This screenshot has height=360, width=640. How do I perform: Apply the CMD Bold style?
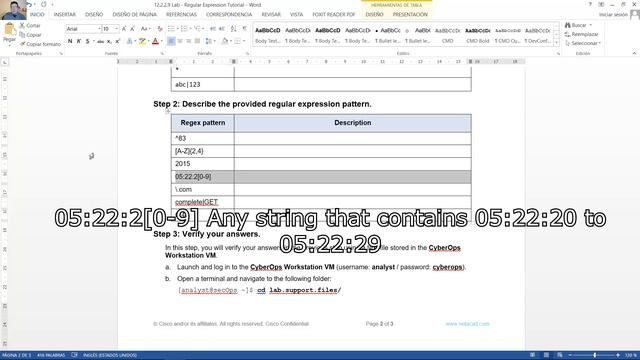(478, 35)
